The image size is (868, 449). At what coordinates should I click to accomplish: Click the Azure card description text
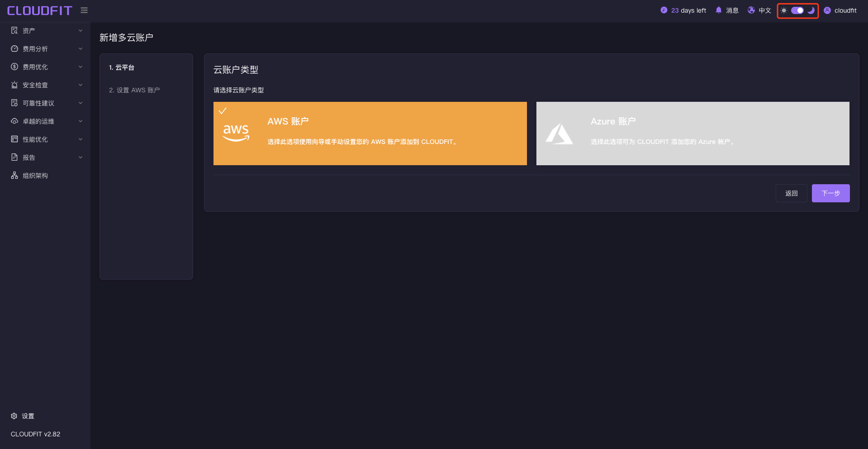point(662,142)
